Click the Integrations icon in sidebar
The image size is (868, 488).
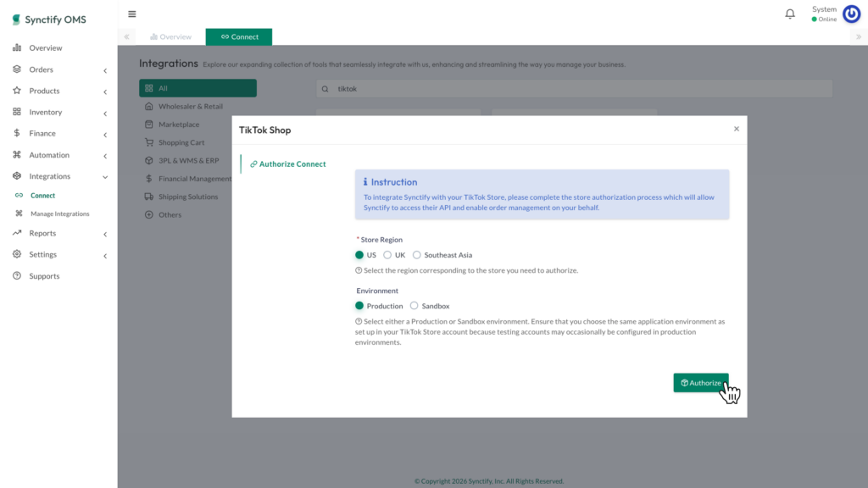17,176
